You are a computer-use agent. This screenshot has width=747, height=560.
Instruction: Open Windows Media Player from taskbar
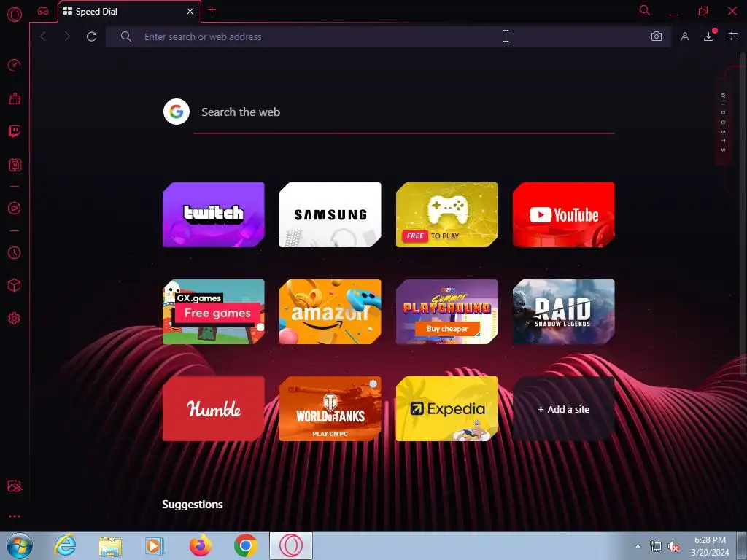click(155, 545)
